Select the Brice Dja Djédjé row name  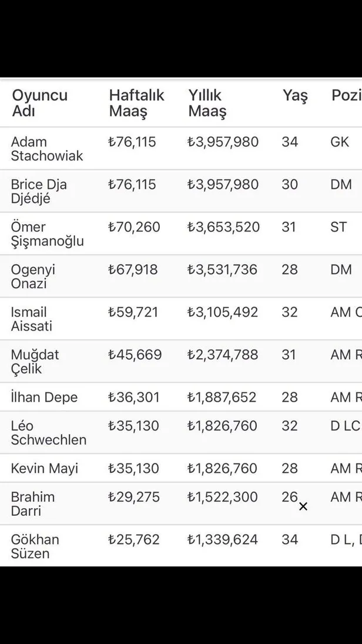(x=39, y=191)
